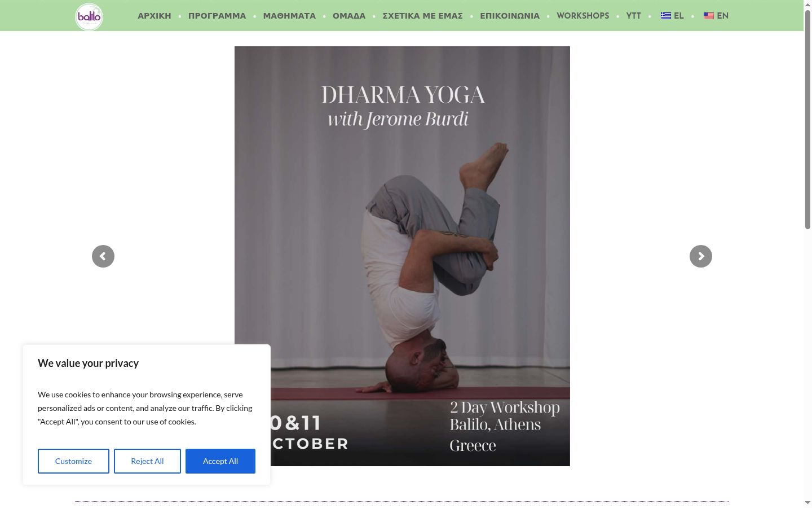Go to next slide arrow
Image resolution: width=812 pixels, height=508 pixels.
pyautogui.click(x=701, y=256)
